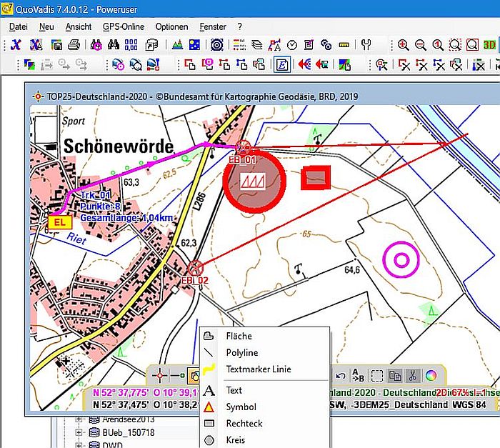The height and width of the screenshot is (448, 500).
Task: Click the zoom out magnifier icon
Action: [421, 45]
